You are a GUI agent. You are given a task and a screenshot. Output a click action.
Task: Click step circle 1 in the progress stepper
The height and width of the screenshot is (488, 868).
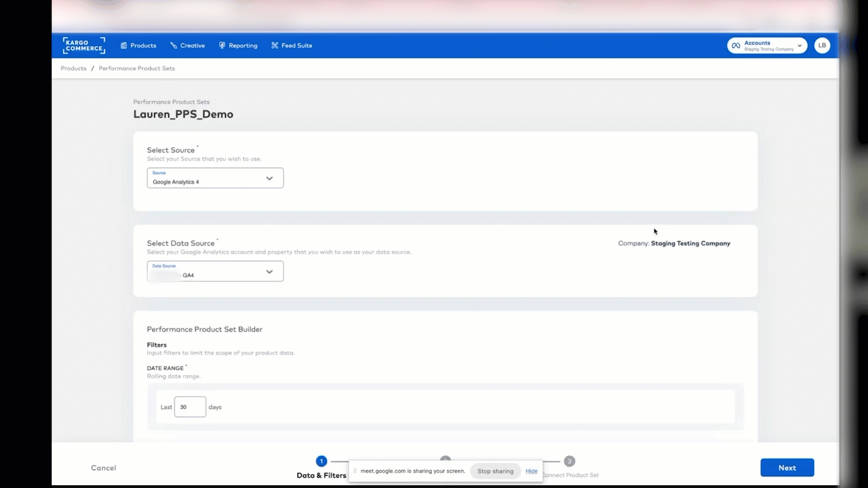(x=321, y=461)
